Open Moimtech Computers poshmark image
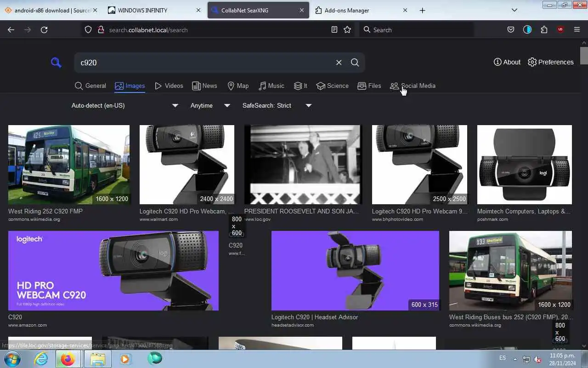Image resolution: width=588 pixels, height=368 pixels. pyautogui.click(x=525, y=165)
